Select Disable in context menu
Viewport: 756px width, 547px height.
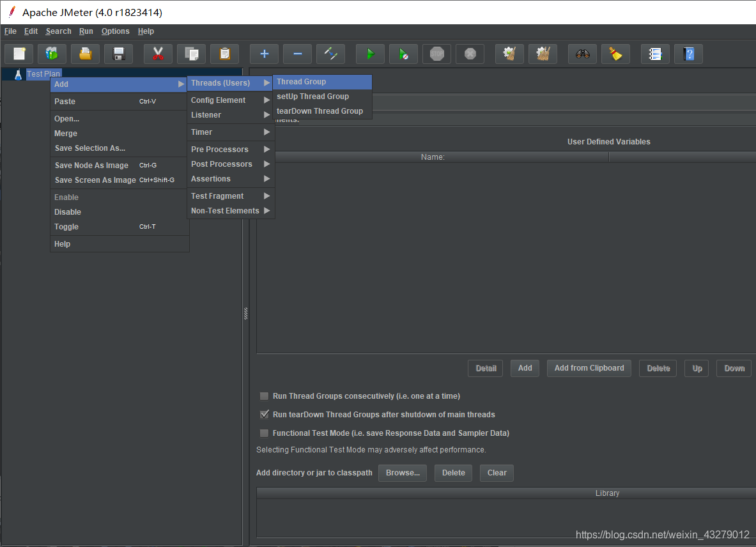point(119,212)
